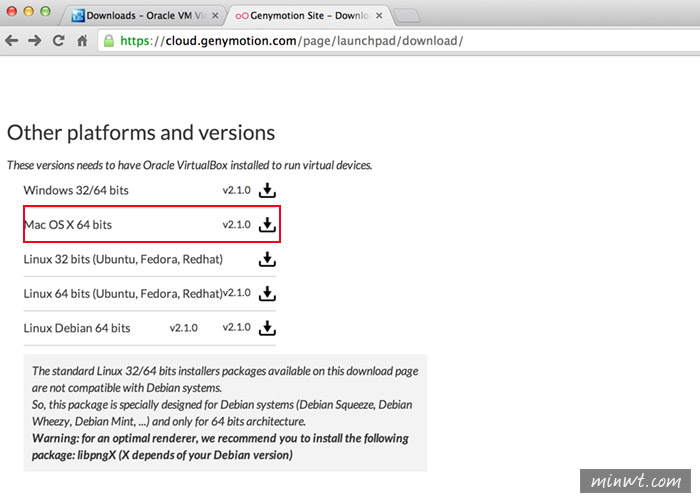The height and width of the screenshot is (502, 700).
Task: Click the Other platforms and versions heading
Action: 141,133
